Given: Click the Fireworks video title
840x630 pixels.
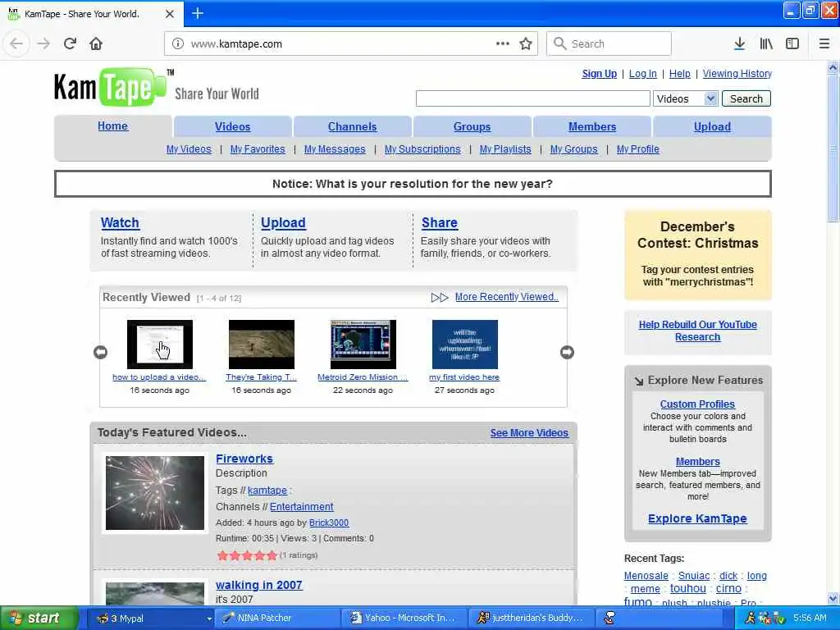Looking at the screenshot, I should [244, 459].
